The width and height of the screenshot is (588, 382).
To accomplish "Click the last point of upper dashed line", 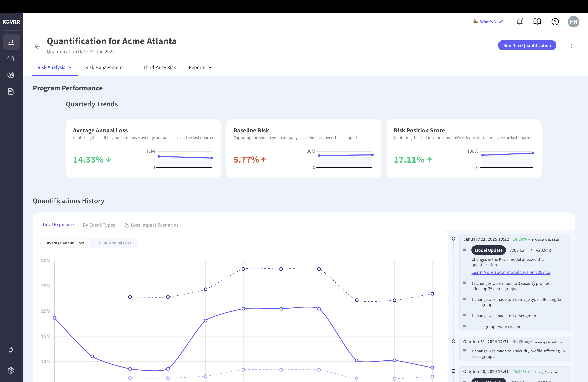I will (x=432, y=294).
